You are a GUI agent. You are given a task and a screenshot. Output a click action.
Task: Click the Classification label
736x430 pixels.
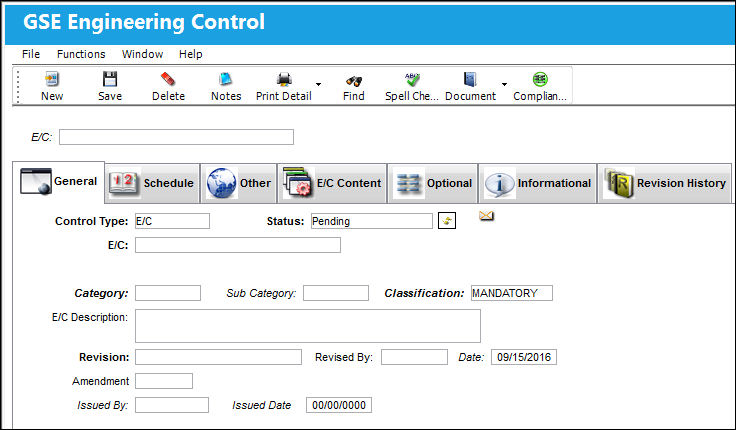tap(424, 293)
